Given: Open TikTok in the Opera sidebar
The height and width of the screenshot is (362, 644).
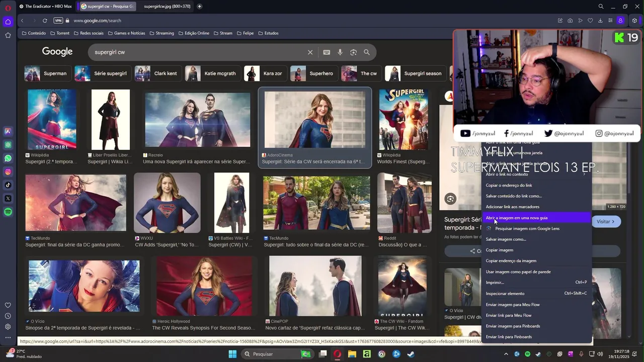Looking at the screenshot, I should tap(8, 185).
